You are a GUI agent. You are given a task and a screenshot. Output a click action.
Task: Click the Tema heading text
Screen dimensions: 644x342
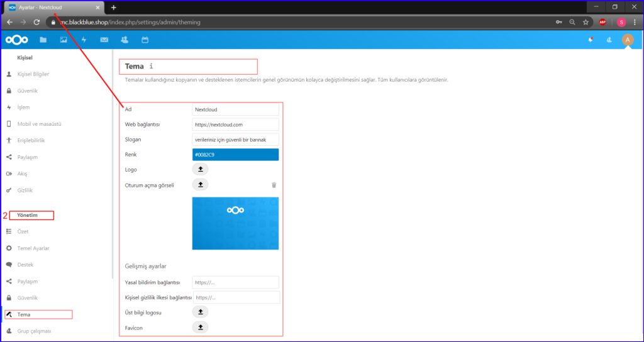point(135,66)
